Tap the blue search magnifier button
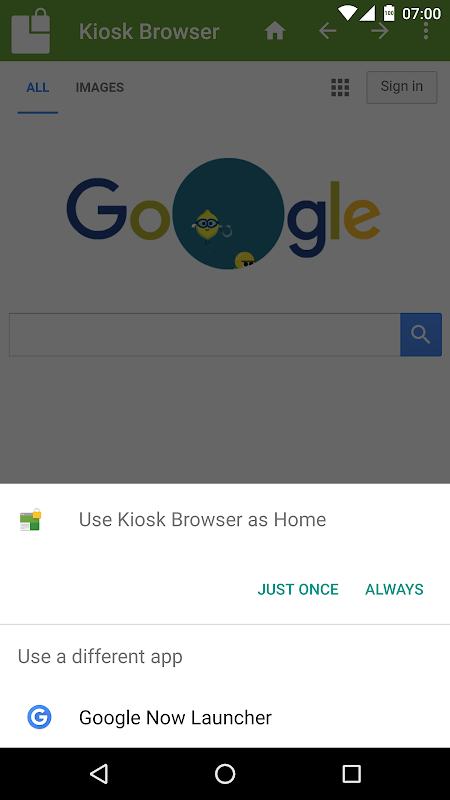The height and width of the screenshot is (800, 450). (x=421, y=335)
